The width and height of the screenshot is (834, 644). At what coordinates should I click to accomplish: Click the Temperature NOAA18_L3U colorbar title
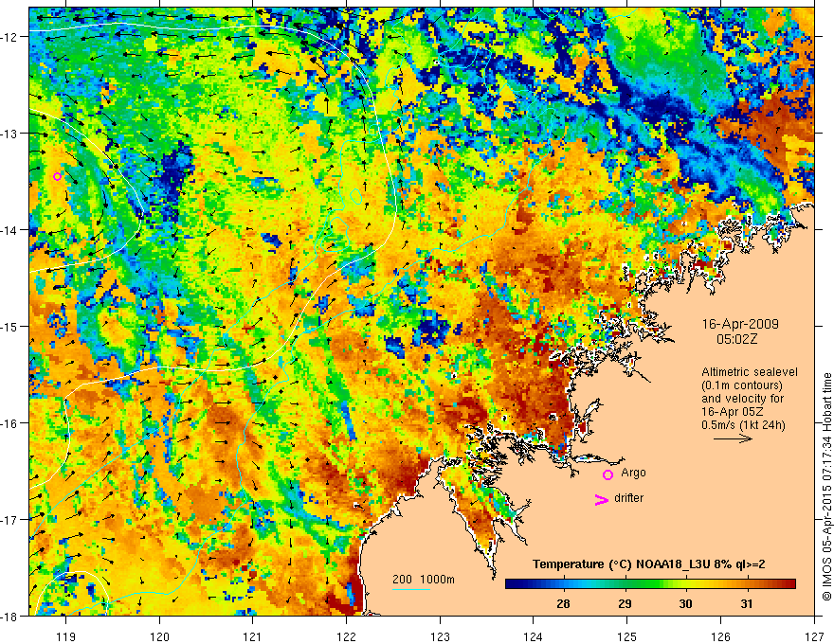pos(649,564)
